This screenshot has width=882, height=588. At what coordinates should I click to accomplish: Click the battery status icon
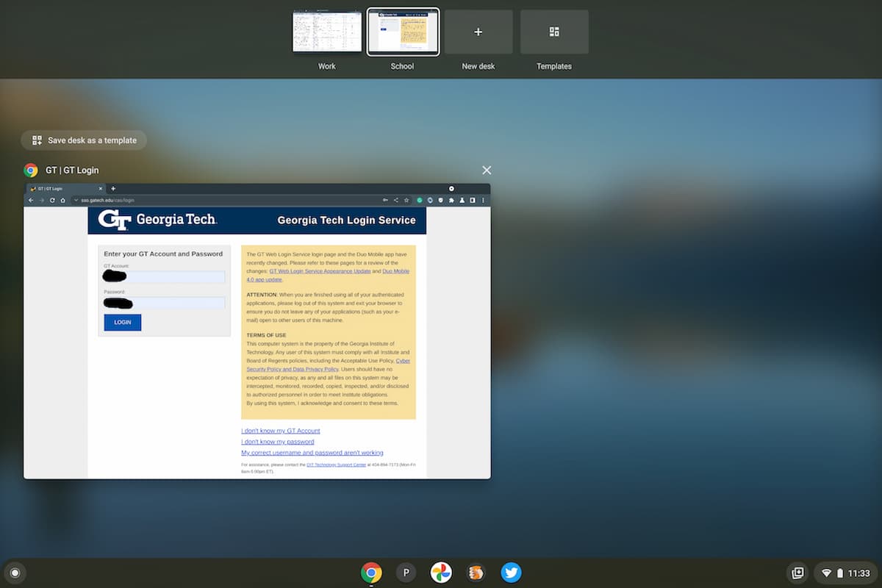click(x=840, y=573)
